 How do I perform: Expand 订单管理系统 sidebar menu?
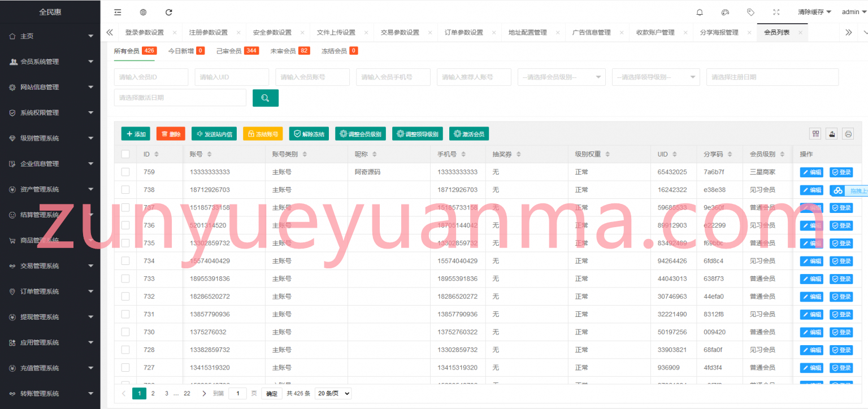50,291
